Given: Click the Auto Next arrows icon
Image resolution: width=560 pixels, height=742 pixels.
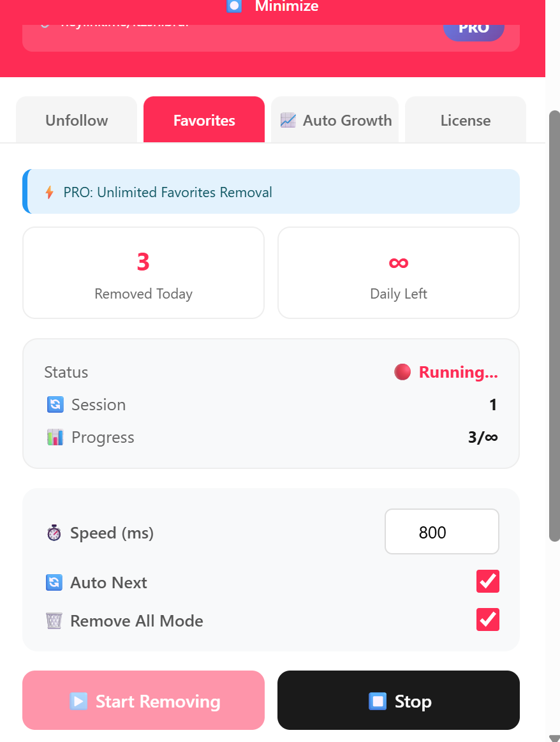Looking at the screenshot, I should click(54, 582).
